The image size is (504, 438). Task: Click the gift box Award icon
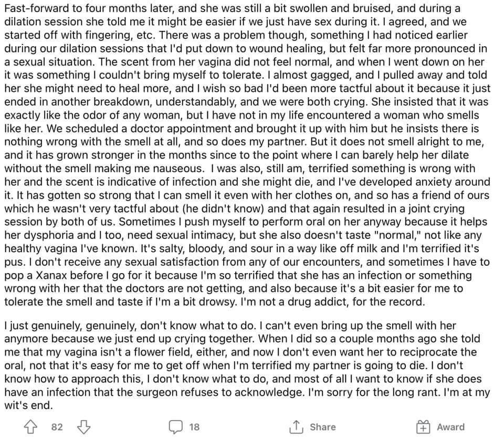point(423,427)
